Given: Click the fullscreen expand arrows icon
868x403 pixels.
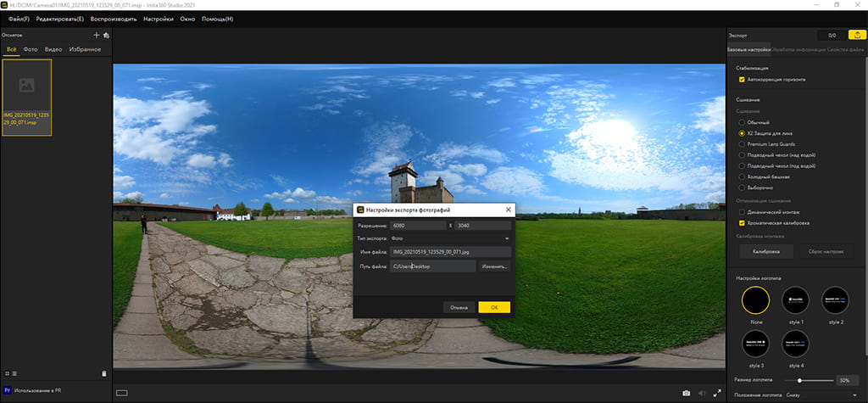Looking at the screenshot, I should click(x=718, y=393).
